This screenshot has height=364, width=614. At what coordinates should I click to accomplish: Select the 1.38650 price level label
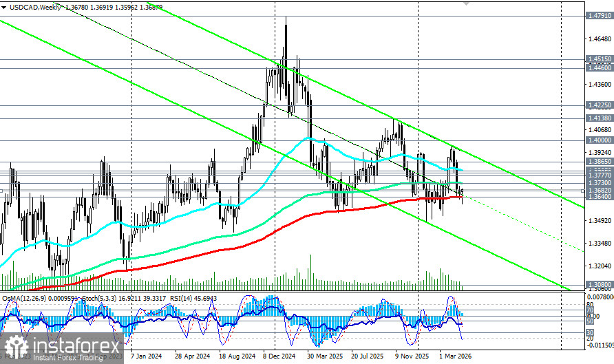[599, 161]
